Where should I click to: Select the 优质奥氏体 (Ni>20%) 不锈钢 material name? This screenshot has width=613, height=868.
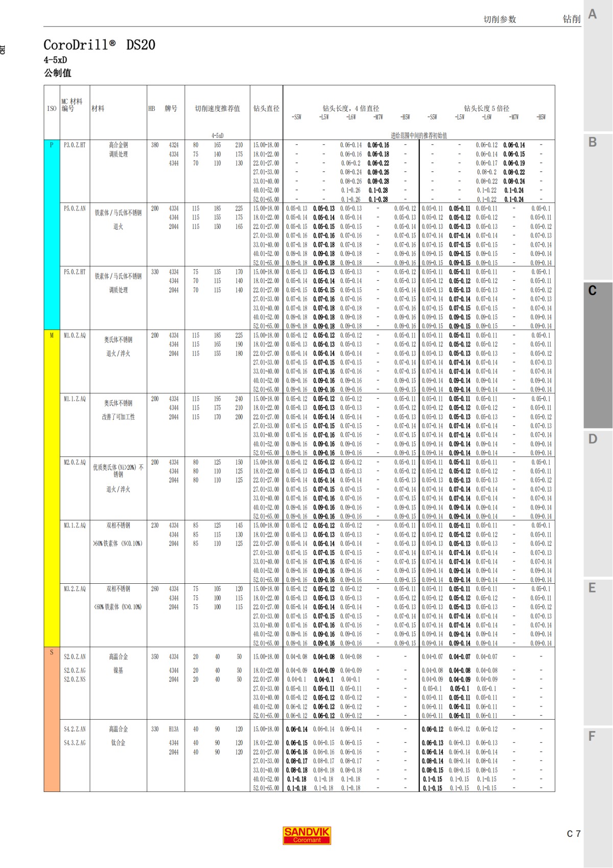(x=119, y=471)
